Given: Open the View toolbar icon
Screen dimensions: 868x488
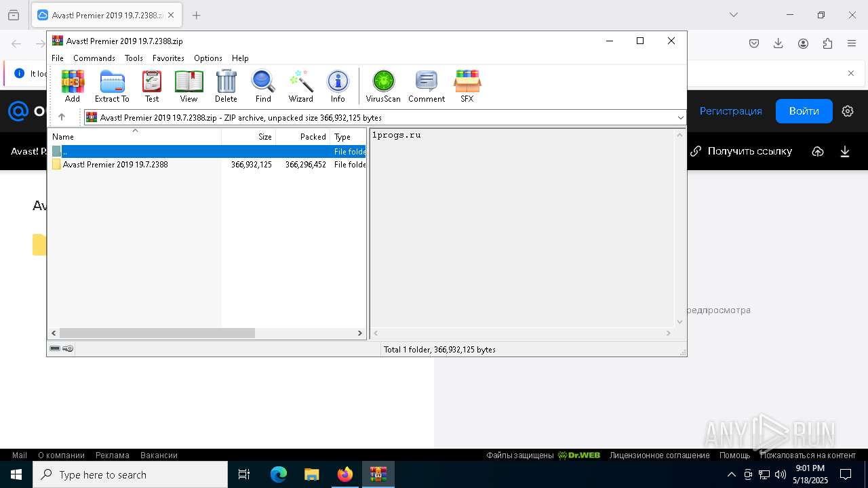Looking at the screenshot, I should point(189,86).
